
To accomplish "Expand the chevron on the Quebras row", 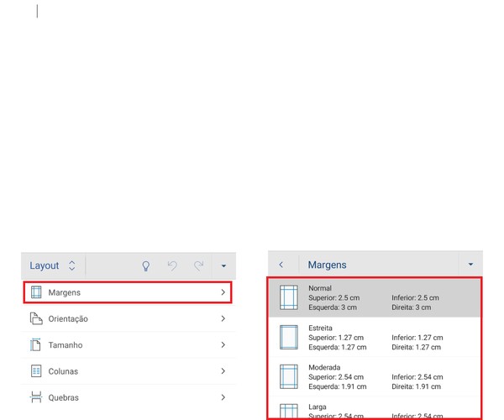I will [223, 397].
